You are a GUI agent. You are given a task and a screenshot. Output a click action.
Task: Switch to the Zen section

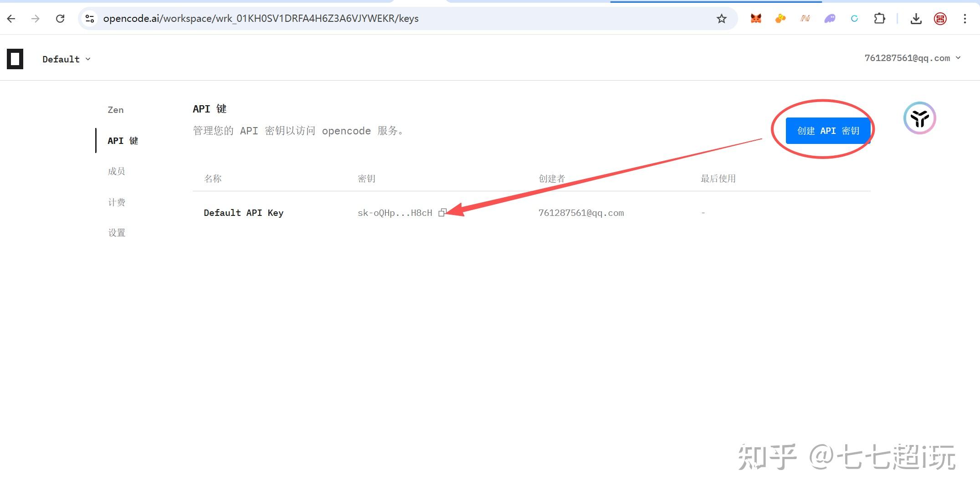(116, 110)
